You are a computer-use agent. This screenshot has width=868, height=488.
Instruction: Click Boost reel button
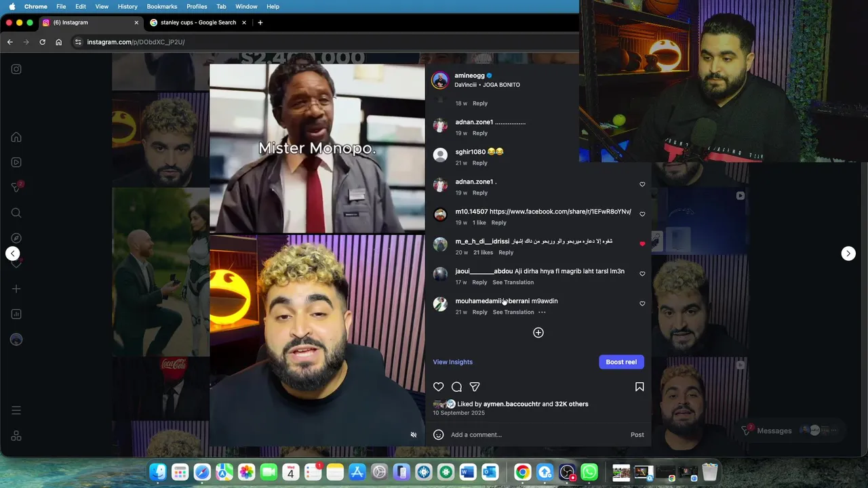tap(621, 362)
